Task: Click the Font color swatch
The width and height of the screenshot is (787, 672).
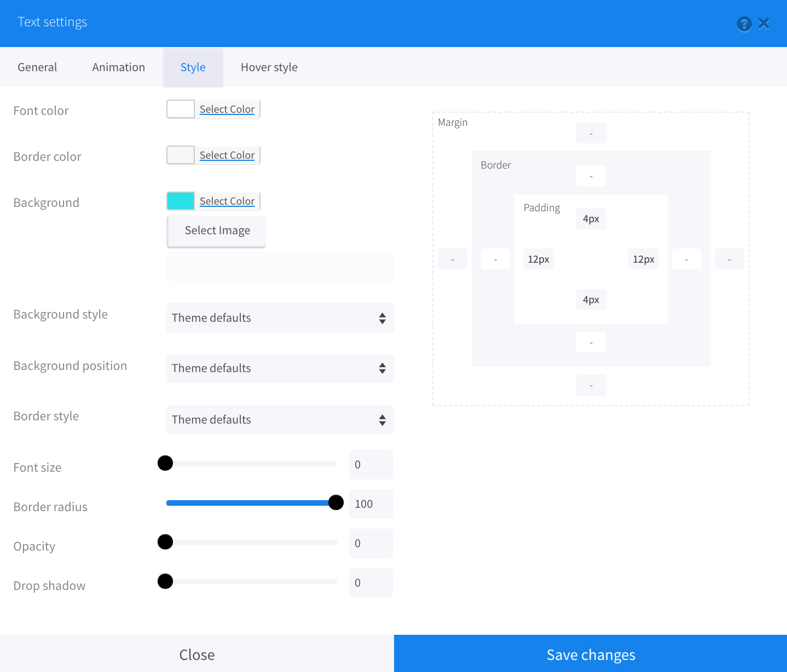Action: point(181,109)
